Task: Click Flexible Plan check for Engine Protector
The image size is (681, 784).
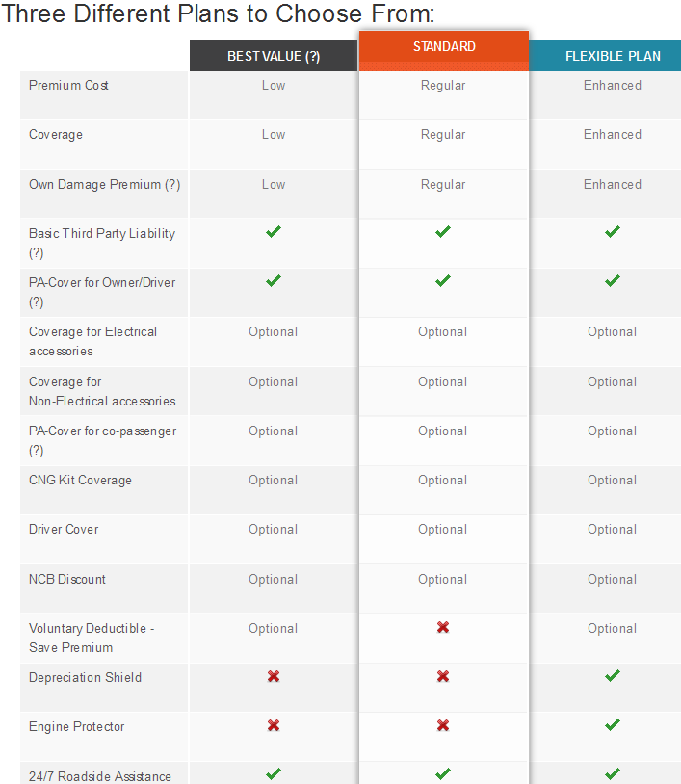Action: click(x=613, y=725)
